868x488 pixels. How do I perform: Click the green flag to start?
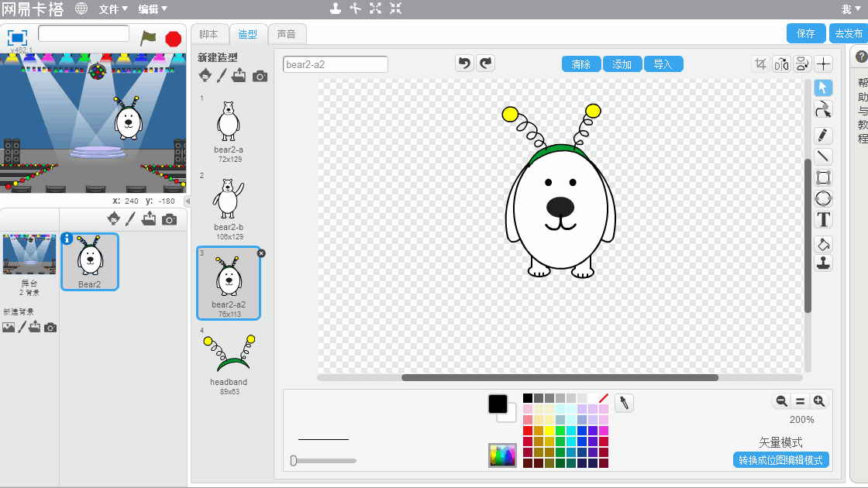[148, 38]
